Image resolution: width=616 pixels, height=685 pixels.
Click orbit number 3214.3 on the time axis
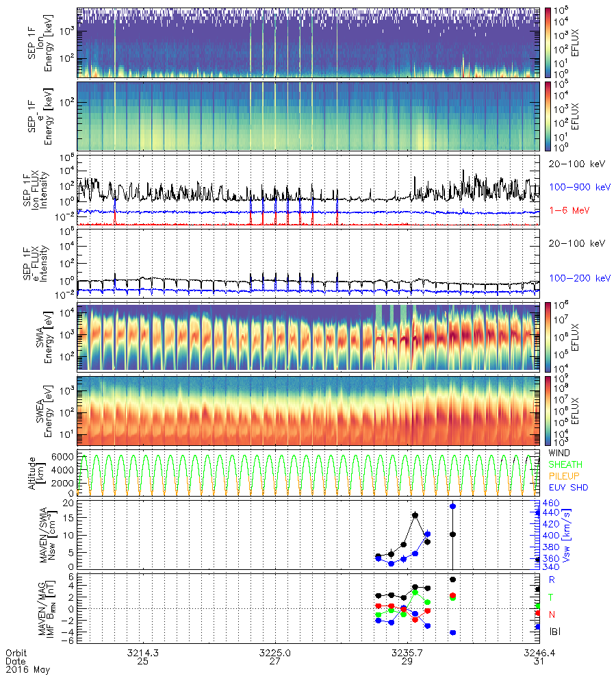click(x=144, y=653)
